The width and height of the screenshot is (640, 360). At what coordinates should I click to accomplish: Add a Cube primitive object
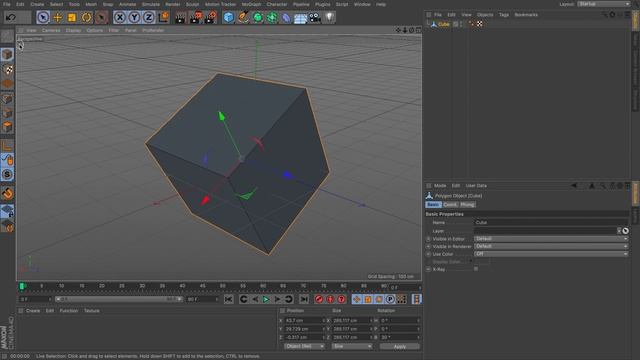(x=229, y=18)
